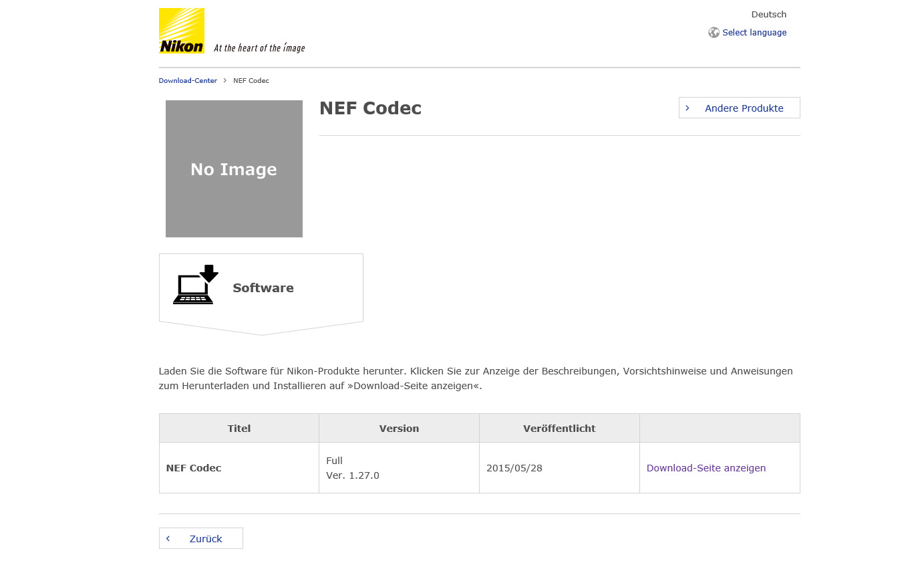This screenshot has height=569, width=924.
Task: Open the Select language link
Action: pyautogui.click(x=754, y=32)
